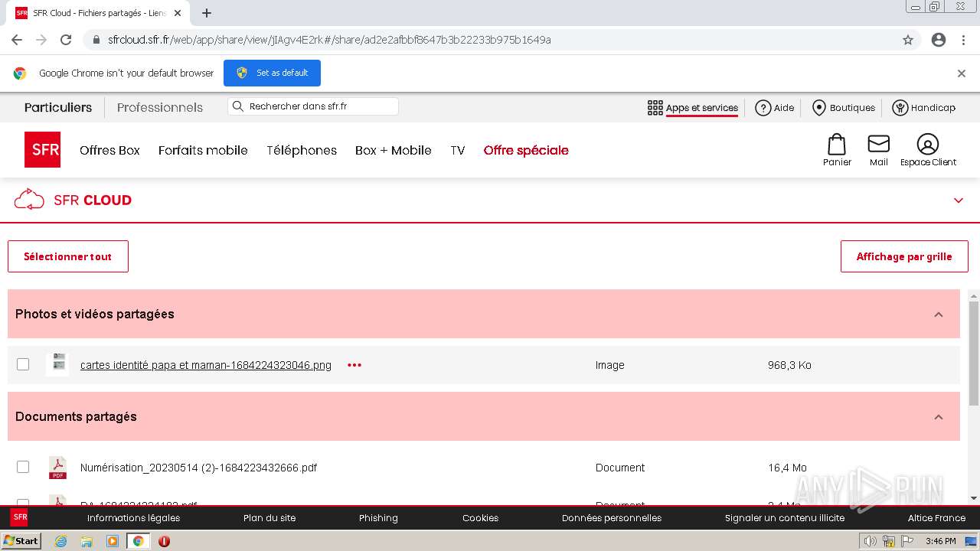The width and height of the screenshot is (980, 551).
Task: Click the volume icon in system tray
Action: coord(870,541)
